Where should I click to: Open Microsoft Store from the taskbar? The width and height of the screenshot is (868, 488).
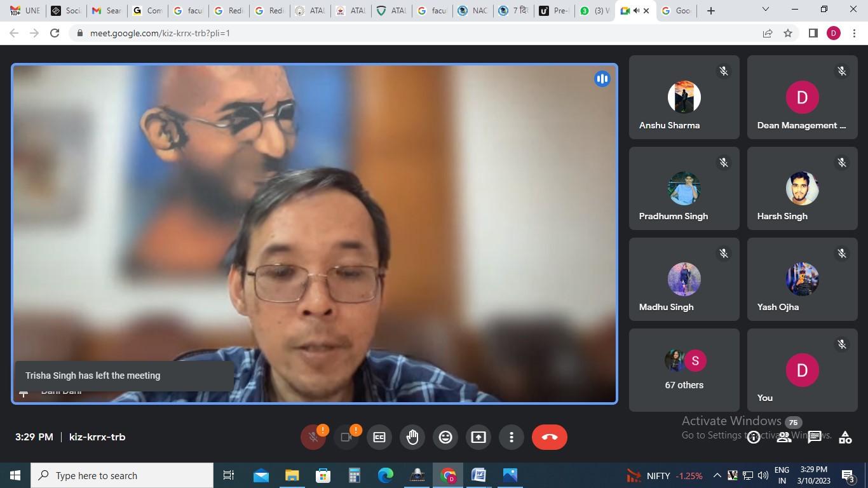pos(323,475)
